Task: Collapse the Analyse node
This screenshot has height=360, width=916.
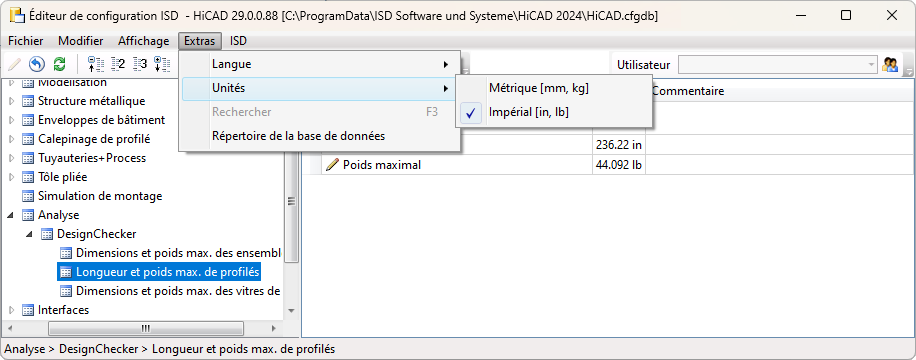Action: (11, 215)
